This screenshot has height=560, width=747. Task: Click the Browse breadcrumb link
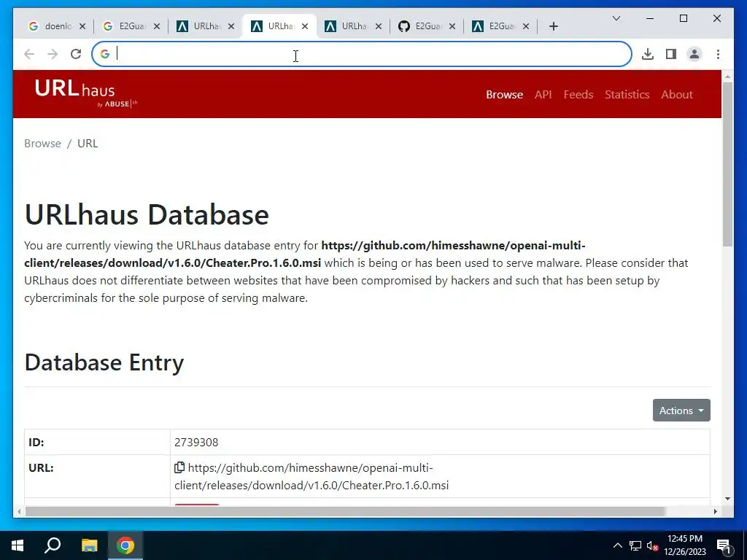pyautogui.click(x=42, y=144)
